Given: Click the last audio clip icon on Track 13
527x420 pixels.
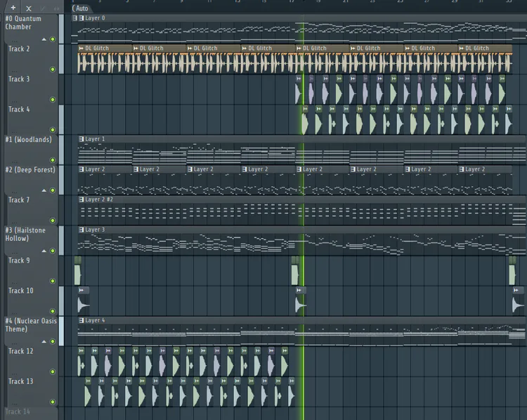Looking at the screenshot, I should click(x=292, y=381).
